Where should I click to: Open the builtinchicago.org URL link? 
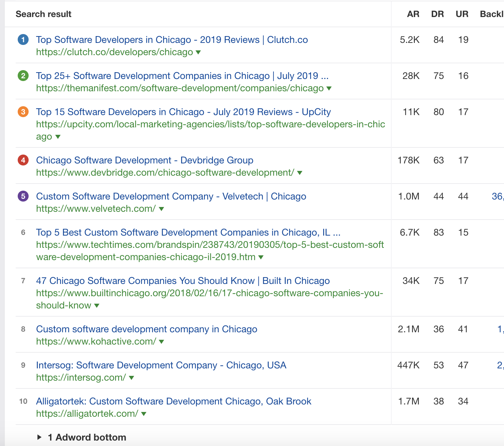(210, 299)
